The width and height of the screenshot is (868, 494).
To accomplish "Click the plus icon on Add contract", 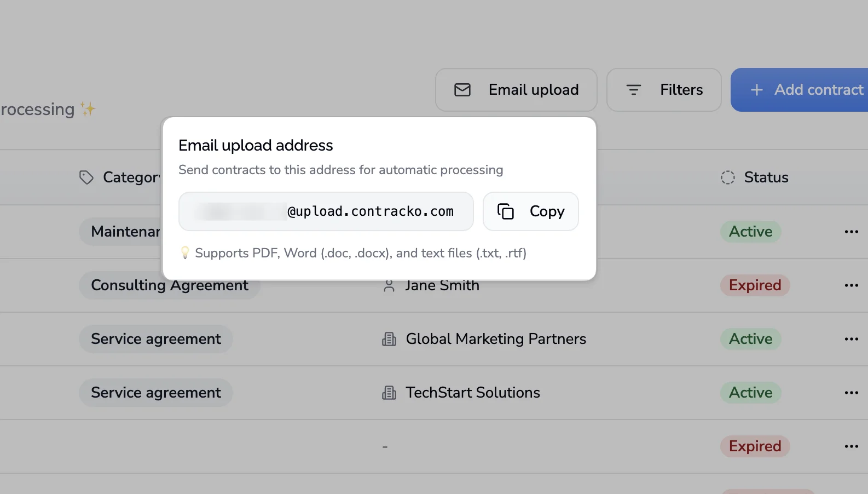I will pos(756,90).
